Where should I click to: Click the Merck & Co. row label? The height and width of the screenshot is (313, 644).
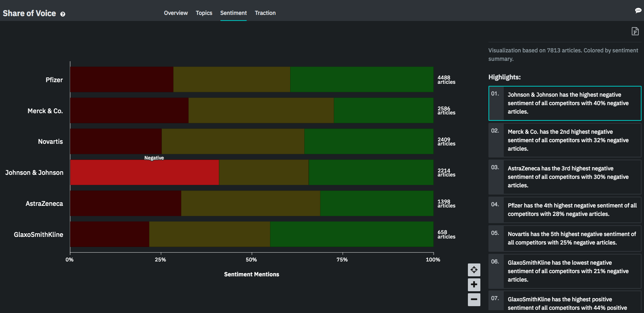point(45,111)
